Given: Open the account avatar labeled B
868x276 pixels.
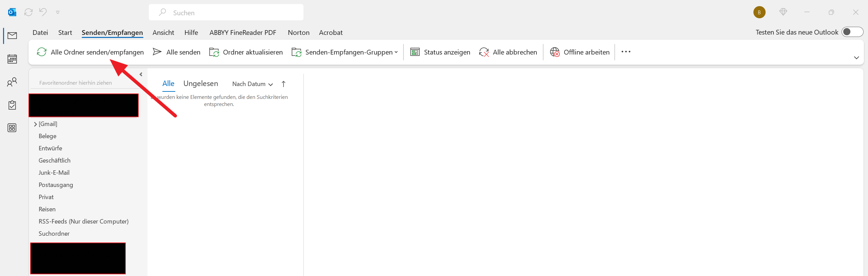Looking at the screenshot, I should [x=759, y=12].
